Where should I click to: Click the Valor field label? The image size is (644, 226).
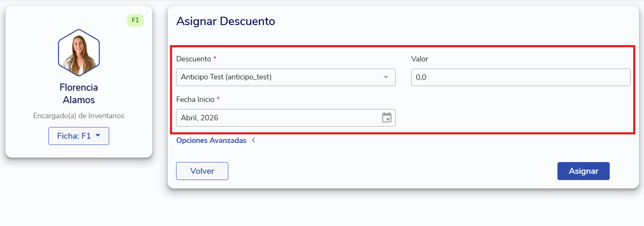tap(419, 59)
